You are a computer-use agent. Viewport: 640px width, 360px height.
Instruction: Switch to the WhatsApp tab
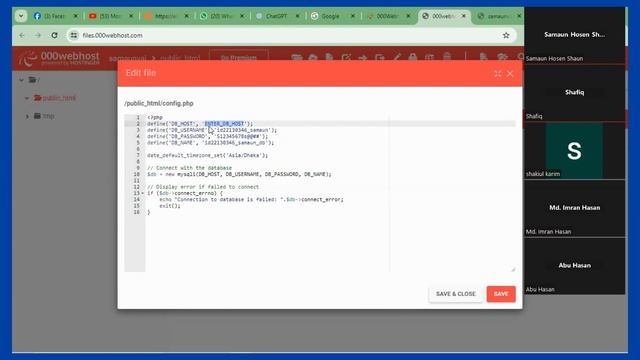point(221,16)
